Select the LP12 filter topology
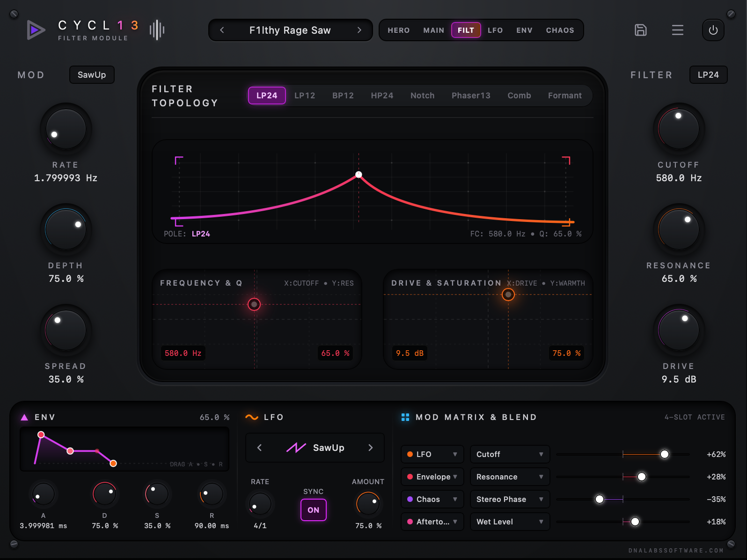Viewport: 747px width, 560px height. [x=305, y=96]
